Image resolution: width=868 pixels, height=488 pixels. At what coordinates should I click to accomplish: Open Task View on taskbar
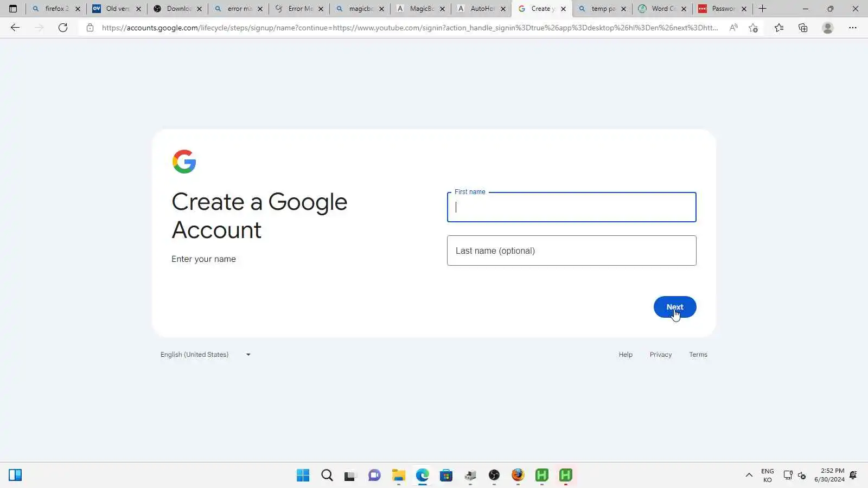[x=350, y=476]
